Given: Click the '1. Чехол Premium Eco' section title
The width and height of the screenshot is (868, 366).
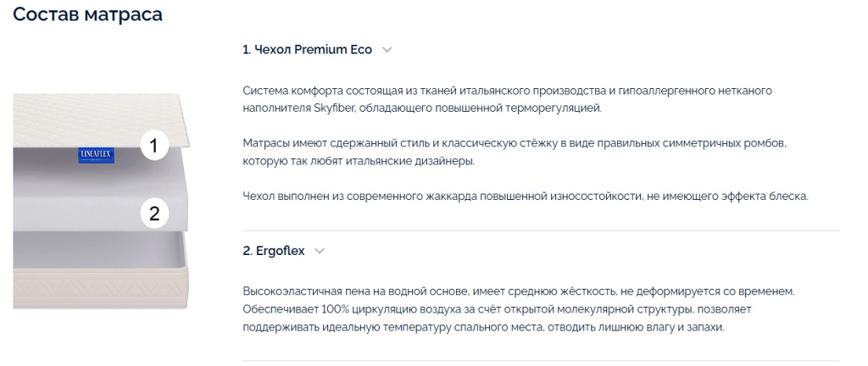Looking at the screenshot, I should [x=307, y=50].
